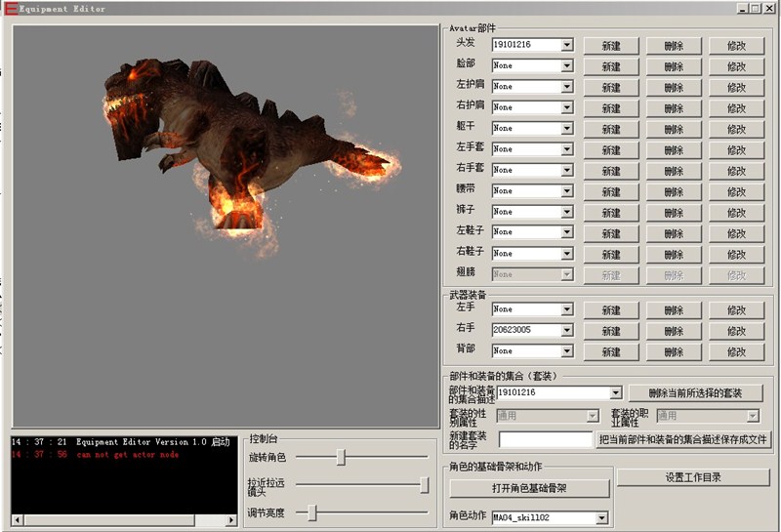Click the 旋转角色 rotation slider handle
The height and width of the screenshot is (532, 781).
(341, 457)
